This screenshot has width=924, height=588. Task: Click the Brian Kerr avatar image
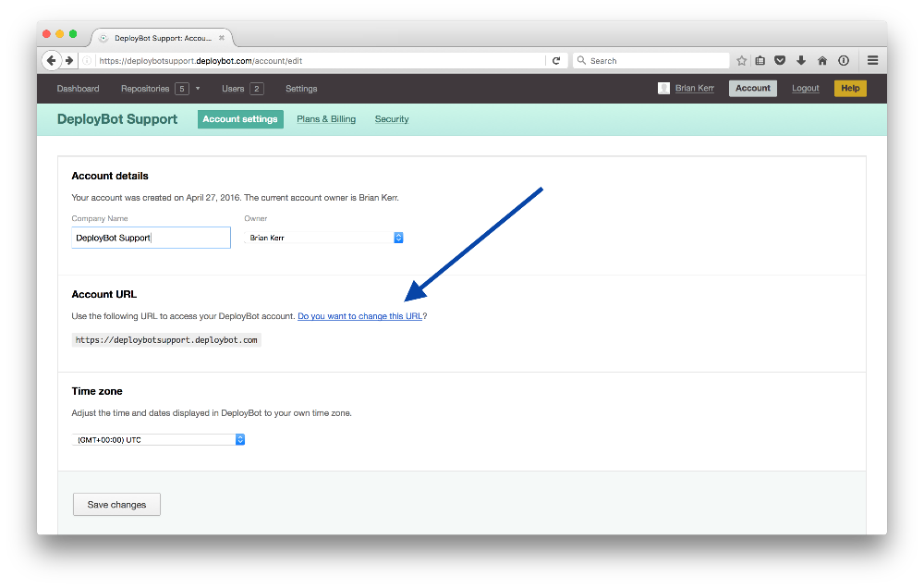[663, 88]
